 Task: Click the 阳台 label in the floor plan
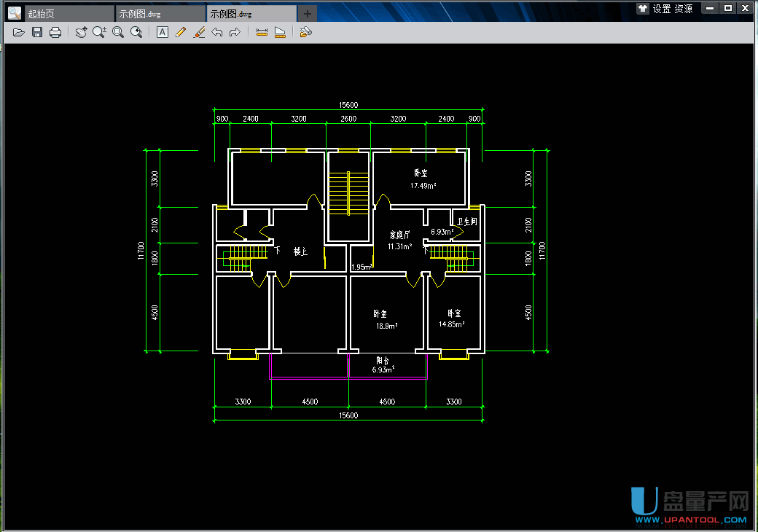382,360
